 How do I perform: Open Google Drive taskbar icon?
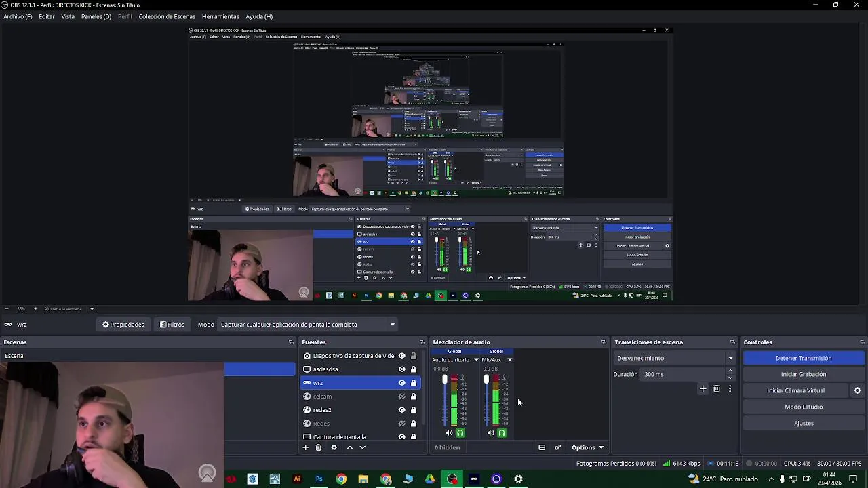[430, 479]
